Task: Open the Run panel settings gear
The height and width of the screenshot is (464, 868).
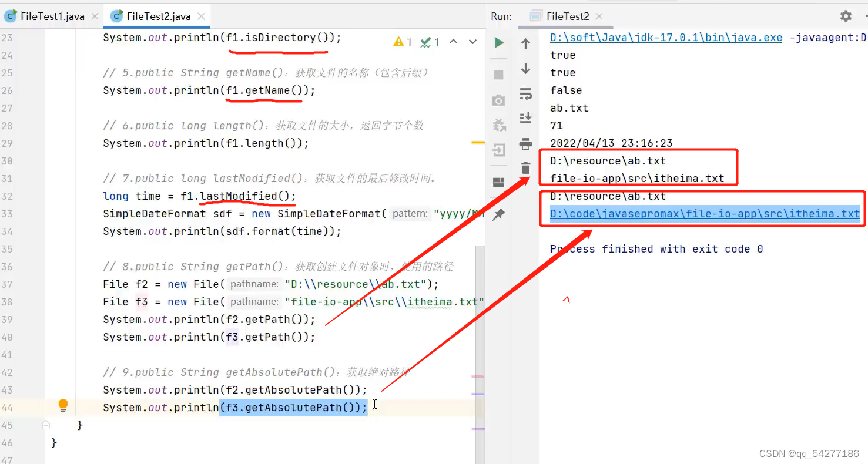Action: 846,16
